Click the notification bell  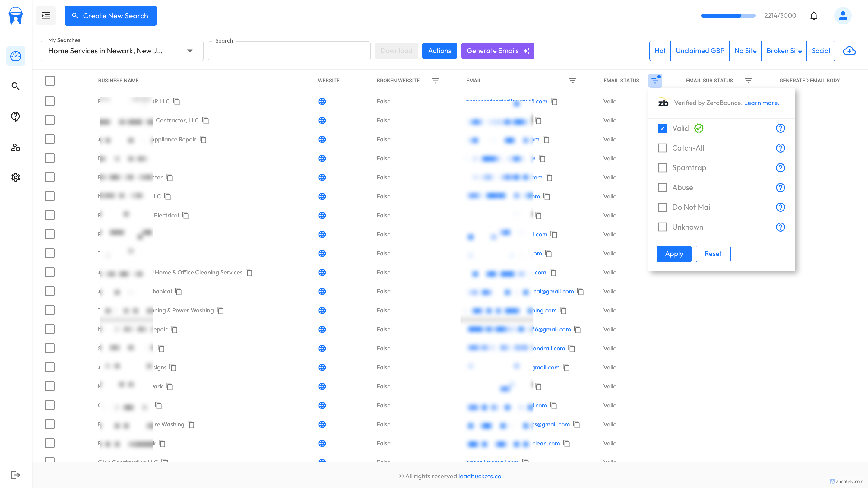tap(814, 15)
